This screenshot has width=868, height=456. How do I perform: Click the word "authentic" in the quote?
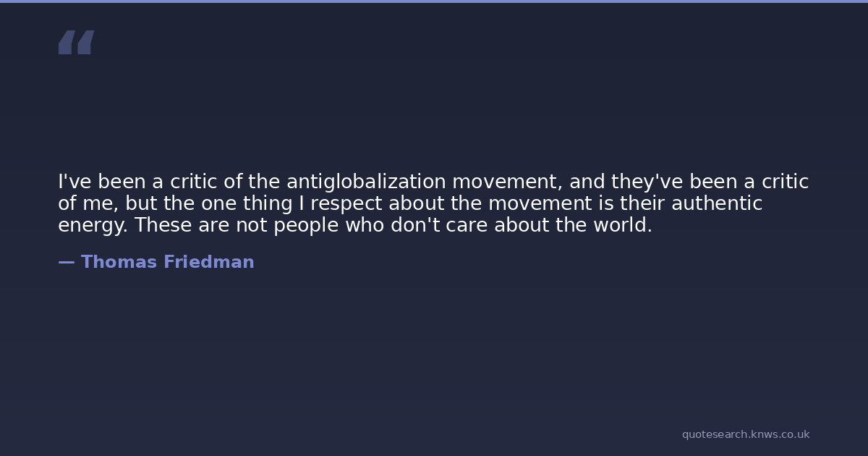coord(717,203)
